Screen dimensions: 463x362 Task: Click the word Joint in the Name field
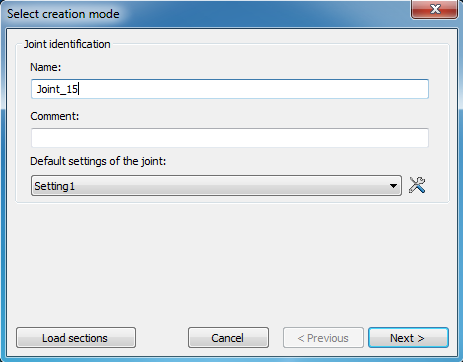click(48, 89)
